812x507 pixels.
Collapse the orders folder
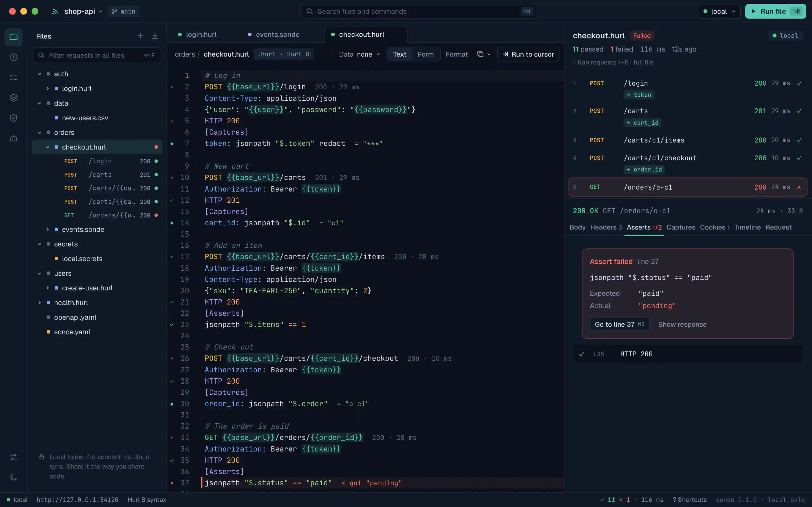[x=39, y=132]
